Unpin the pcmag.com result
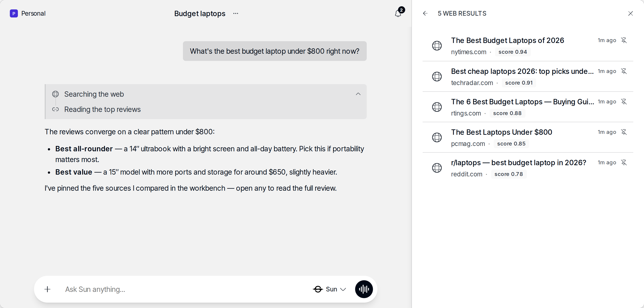Viewport: 644px width, 308px height. coord(624,132)
